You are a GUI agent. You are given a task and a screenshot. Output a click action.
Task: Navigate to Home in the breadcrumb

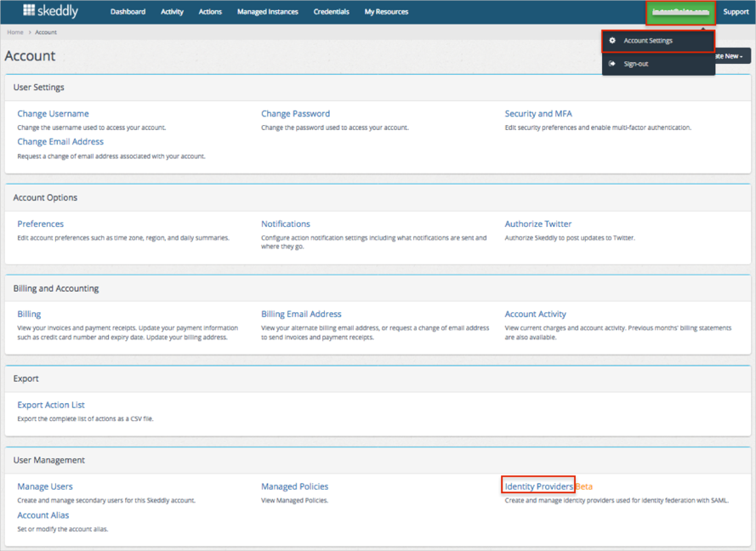pyautogui.click(x=15, y=32)
